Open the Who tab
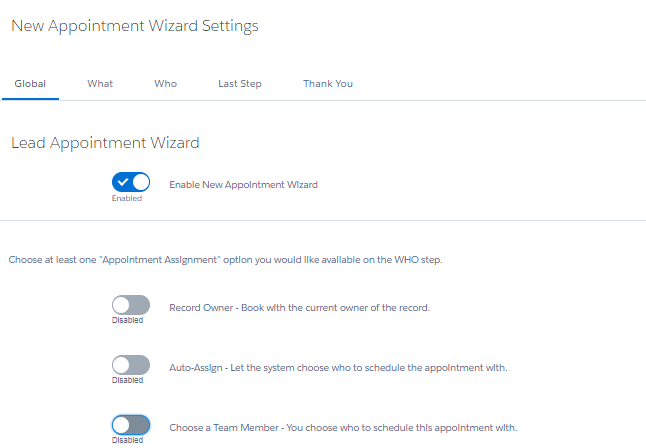The image size is (646, 448). click(166, 84)
